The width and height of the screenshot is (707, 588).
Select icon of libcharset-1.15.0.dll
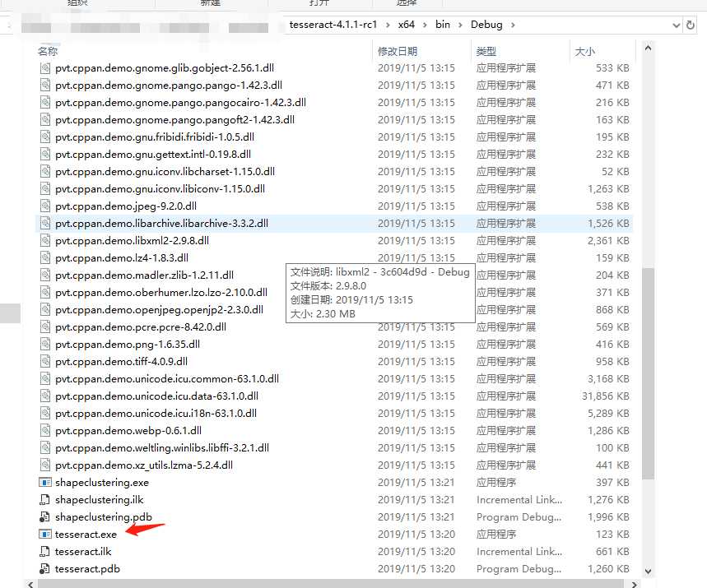click(45, 171)
